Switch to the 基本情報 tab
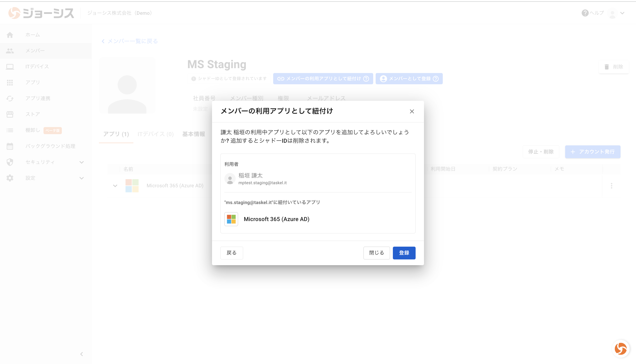The width and height of the screenshot is (636, 364). [194, 134]
